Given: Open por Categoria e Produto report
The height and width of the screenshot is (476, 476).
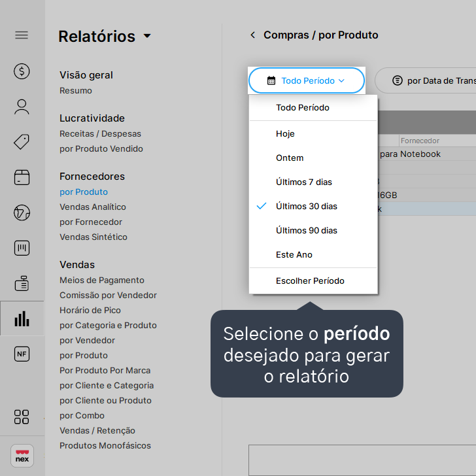Looking at the screenshot, I should [x=108, y=326].
